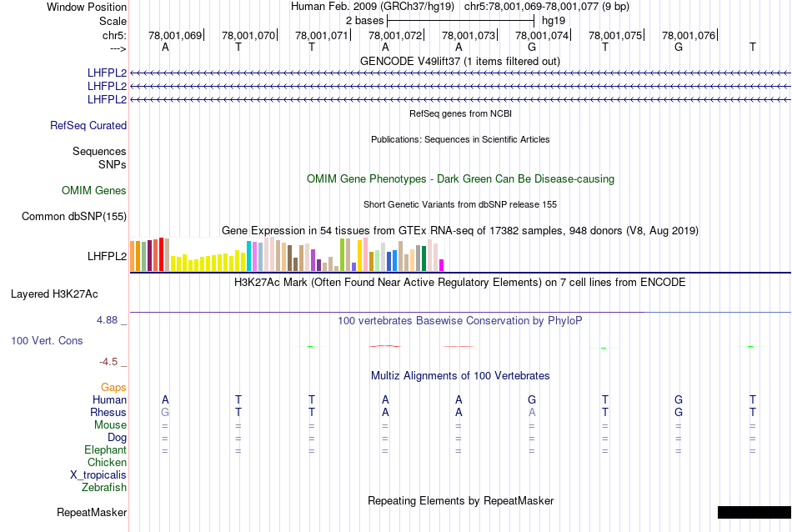Screen dimensions: 792x532
Task: Select the Human alignment row label
Action: (109, 399)
